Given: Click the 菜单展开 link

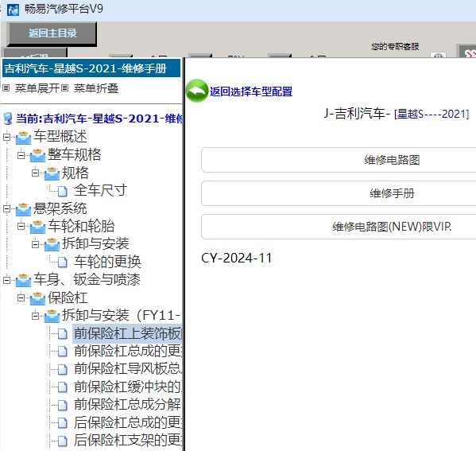Looking at the screenshot, I should pos(37,88).
